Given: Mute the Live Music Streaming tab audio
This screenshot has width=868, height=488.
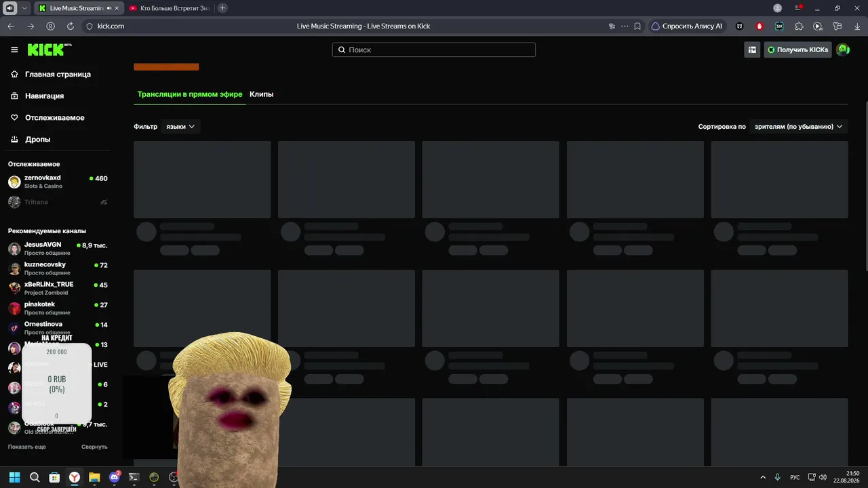Looking at the screenshot, I should 109,8.
